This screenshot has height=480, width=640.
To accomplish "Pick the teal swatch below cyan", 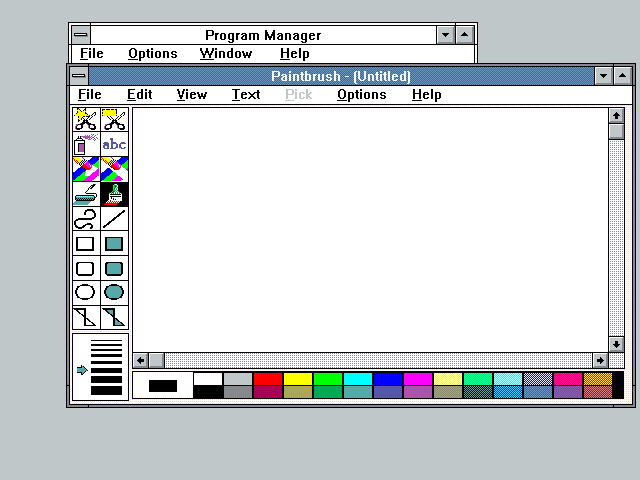I will [x=358, y=392].
